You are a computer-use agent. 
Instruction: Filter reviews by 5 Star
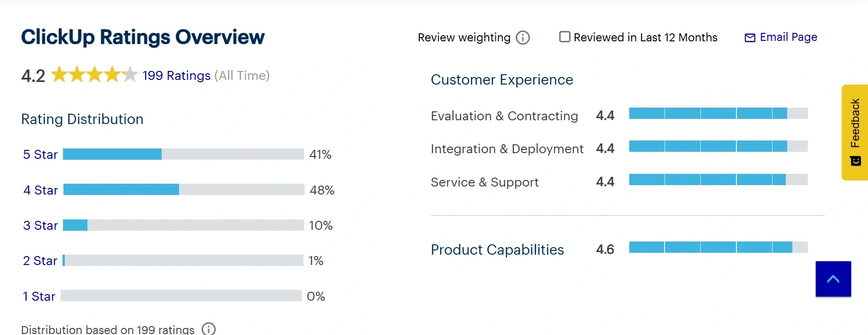[x=40, y=155]
